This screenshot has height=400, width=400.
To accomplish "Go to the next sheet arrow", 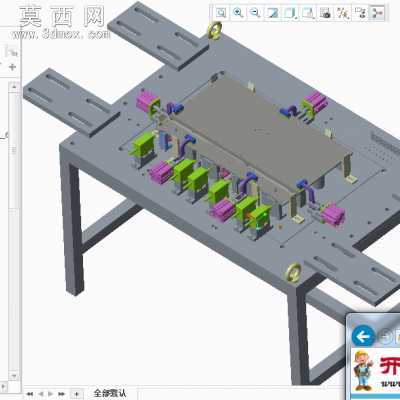I will (x=51, y=394).
